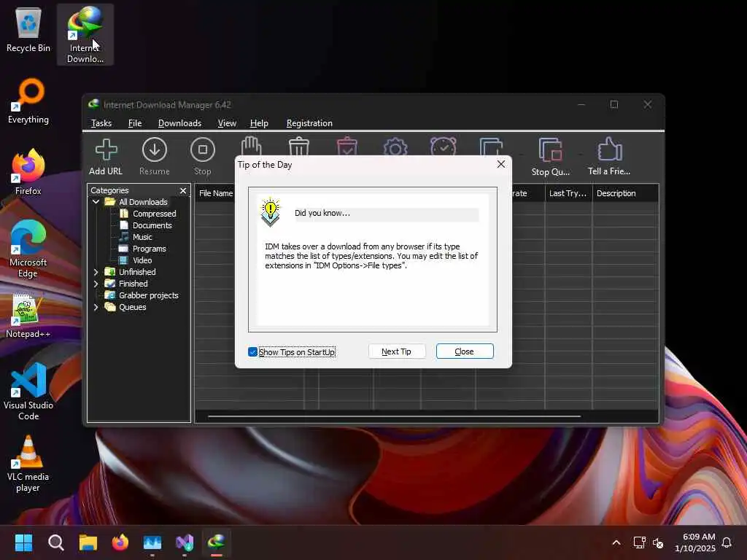Image resolution: width=747 pixels, height=560 pixels.
Task: Expand the Queues category node
Action: [x=96, y=307]
